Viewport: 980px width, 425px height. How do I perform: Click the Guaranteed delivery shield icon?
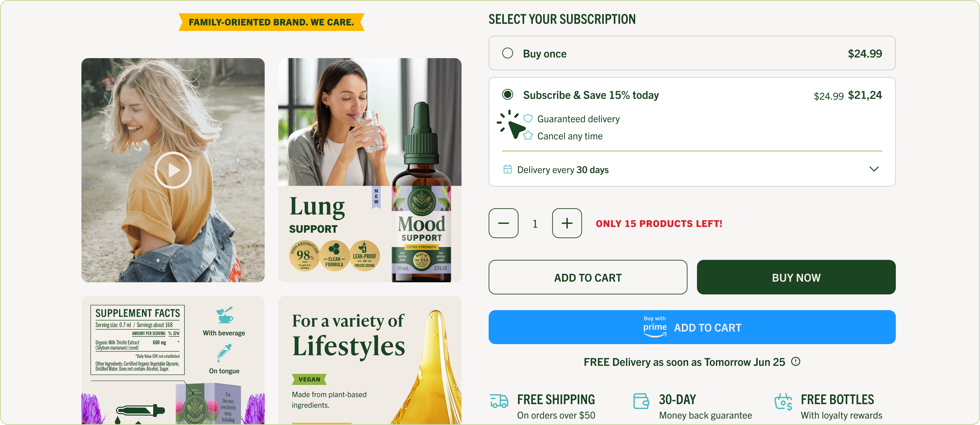[528, 119]
